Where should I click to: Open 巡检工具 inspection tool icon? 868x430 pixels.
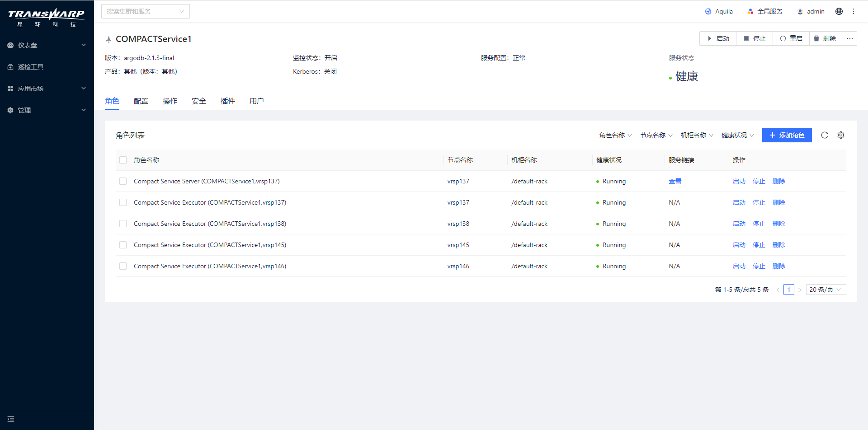pos(10,67)
